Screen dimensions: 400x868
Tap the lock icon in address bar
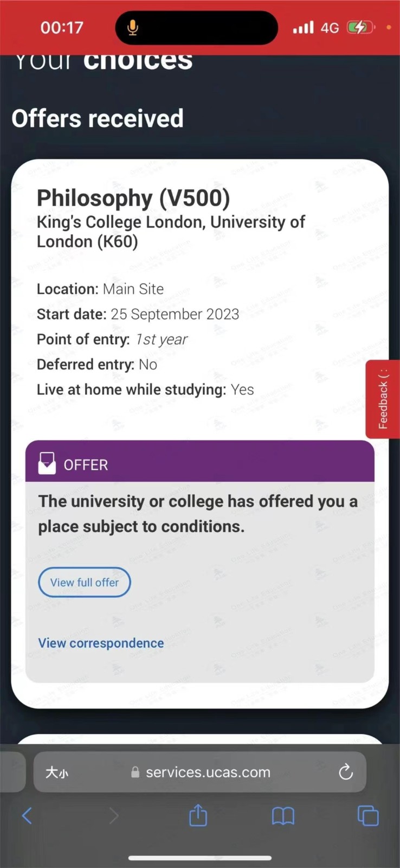pos(136,773)
